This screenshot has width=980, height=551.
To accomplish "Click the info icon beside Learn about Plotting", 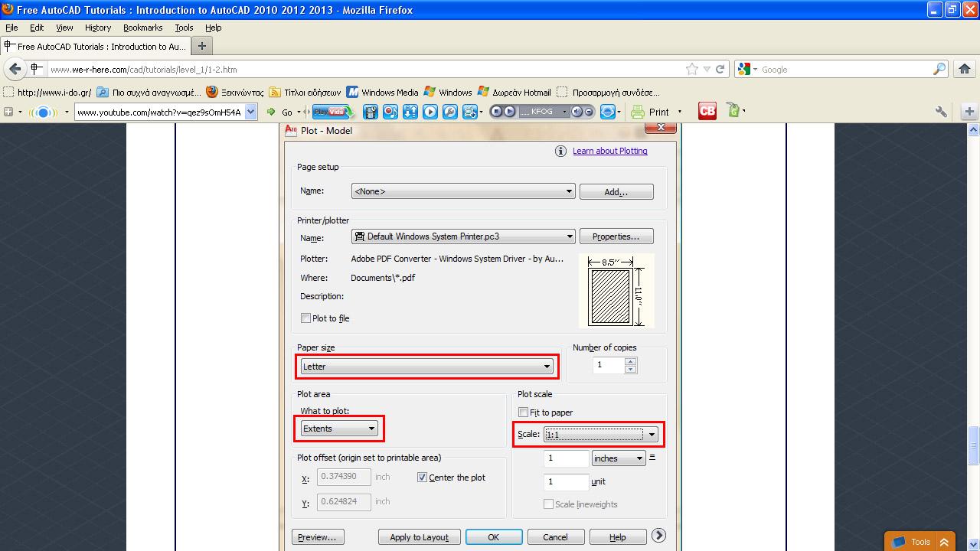I will [560, 151].
